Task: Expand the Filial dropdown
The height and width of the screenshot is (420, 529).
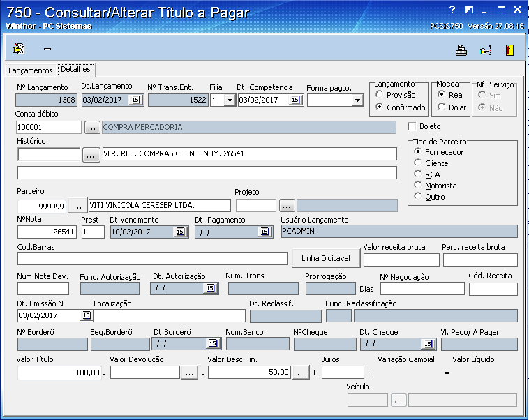Action: (230, 100)
